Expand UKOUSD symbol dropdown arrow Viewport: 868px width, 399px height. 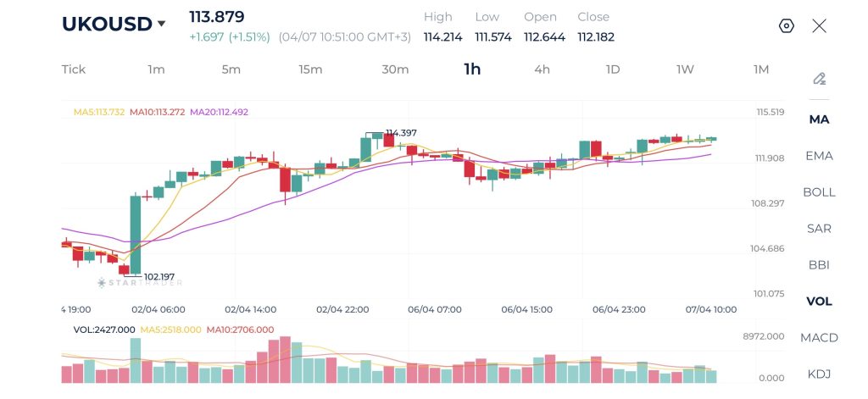tap(161, 24)
